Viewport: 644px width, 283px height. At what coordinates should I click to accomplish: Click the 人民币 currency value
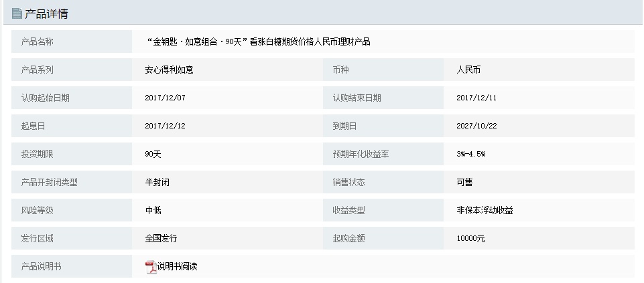[468, 70]
